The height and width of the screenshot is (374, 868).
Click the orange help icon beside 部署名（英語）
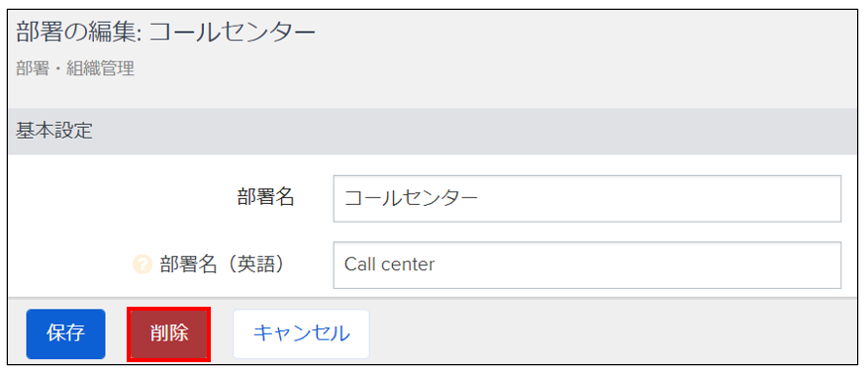[x=143, y=264]
